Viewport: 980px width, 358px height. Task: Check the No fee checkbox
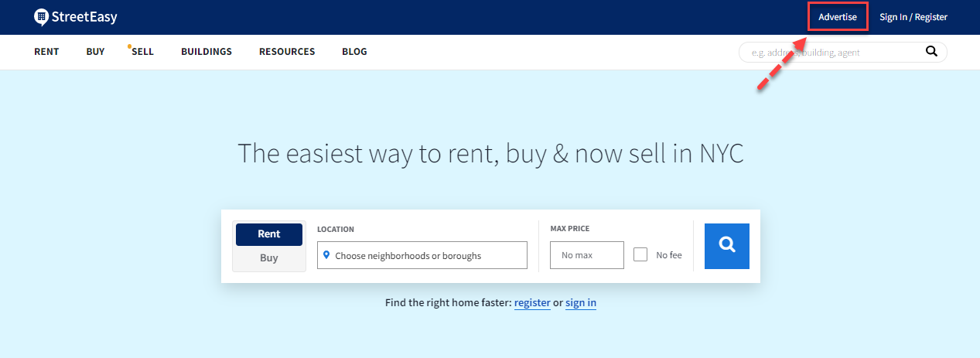click(x=640, y=254)
